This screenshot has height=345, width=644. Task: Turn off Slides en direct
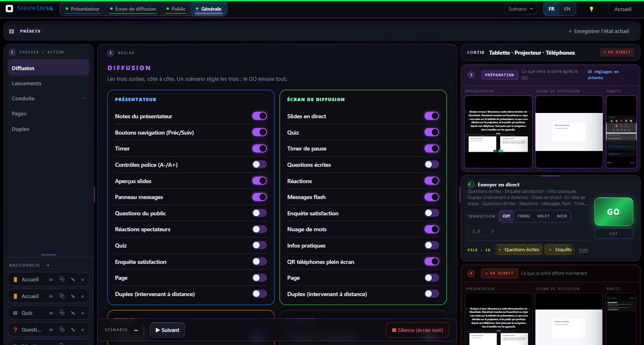[x=432, y=116]
